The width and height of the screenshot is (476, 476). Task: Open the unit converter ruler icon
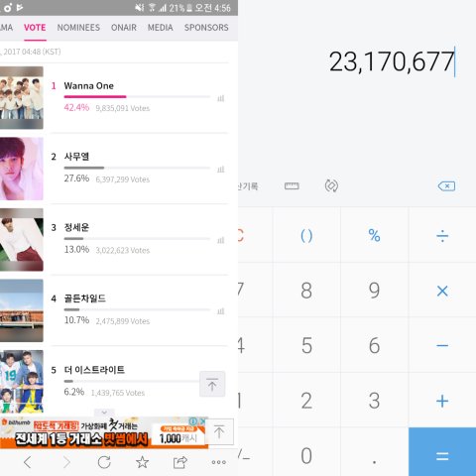292,186
